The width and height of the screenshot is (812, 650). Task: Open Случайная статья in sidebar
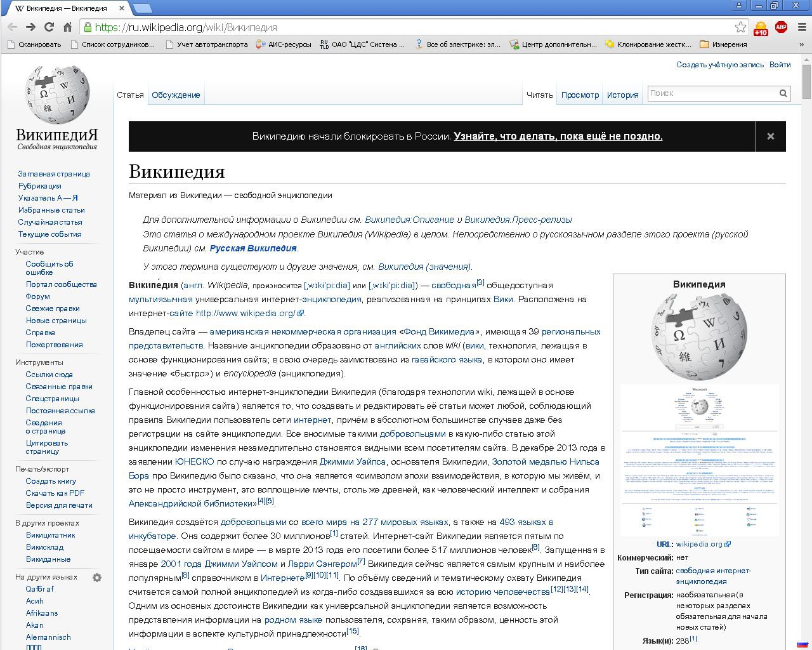click(50, 222)
